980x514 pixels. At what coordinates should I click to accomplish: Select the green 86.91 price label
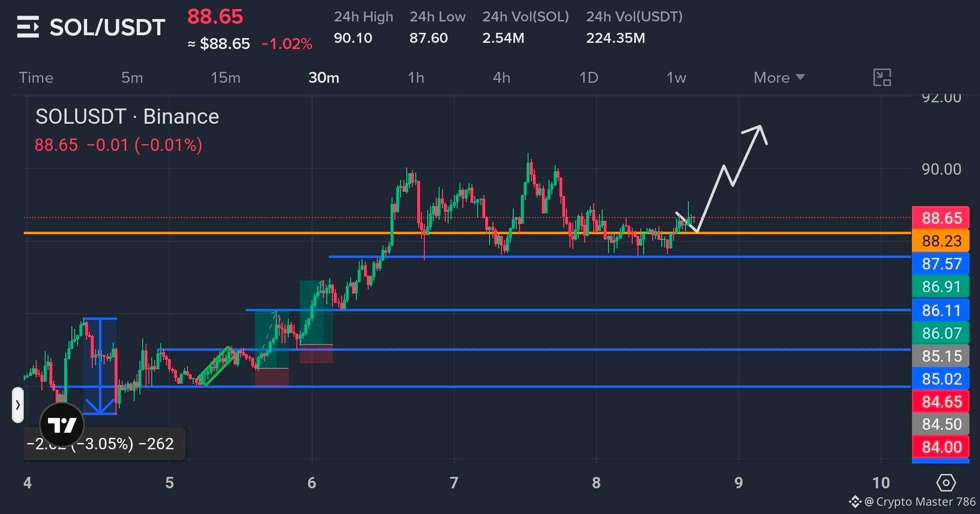pos(941,287)
